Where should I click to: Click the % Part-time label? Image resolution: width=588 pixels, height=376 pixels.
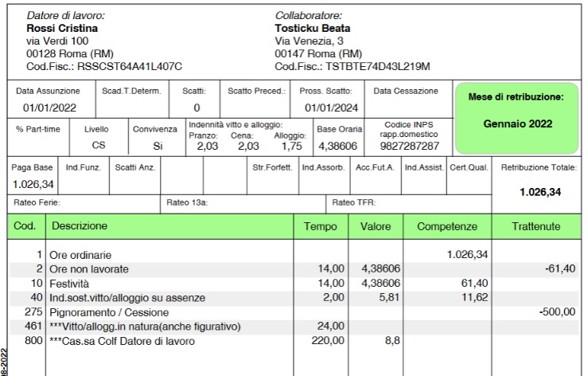[x=38, y=129]
